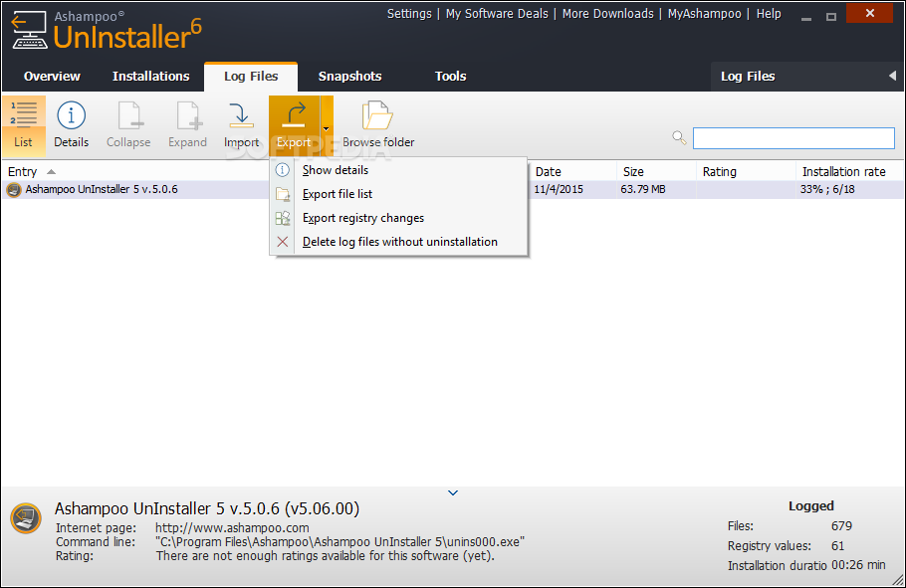Sort by the Date column header
Image resolution: width=906 pixels, height=588 pixels.
click(x=549, y=171)
